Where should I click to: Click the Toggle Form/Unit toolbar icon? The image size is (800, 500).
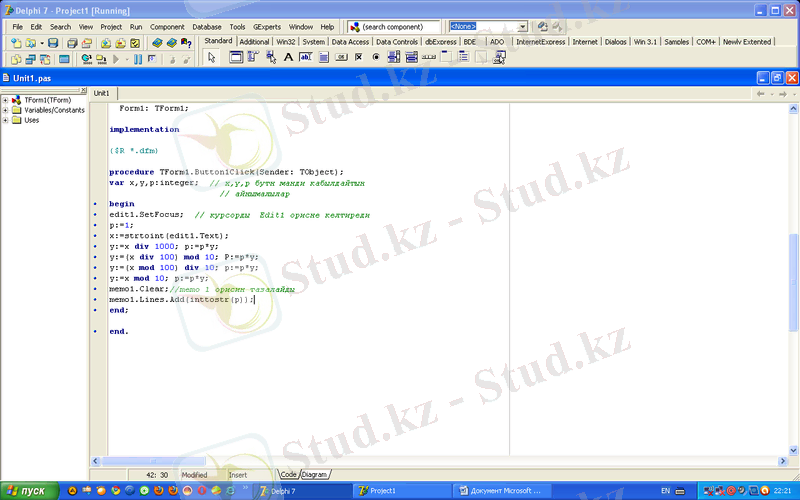pyautogui.click(x=45, y=59)
